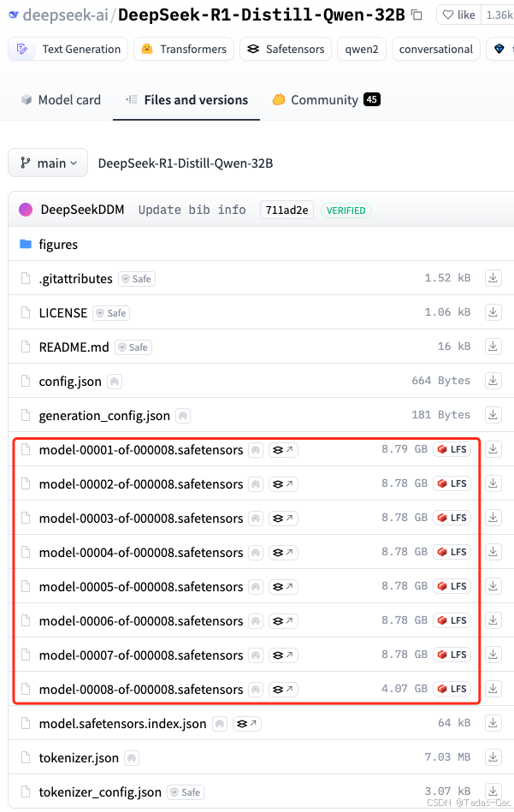Download model-00006-of-000008.safetensors

[493, 619]
